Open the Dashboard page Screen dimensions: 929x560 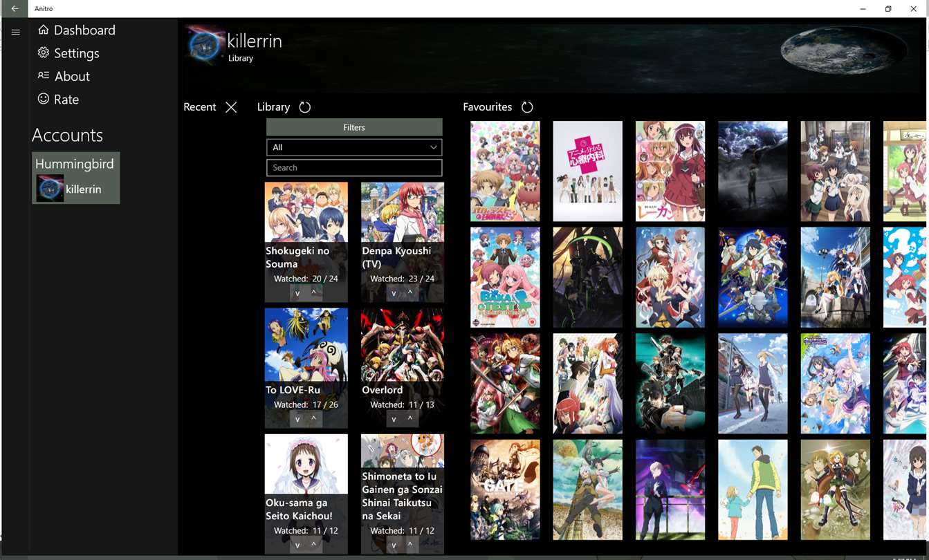coord(76,30)
